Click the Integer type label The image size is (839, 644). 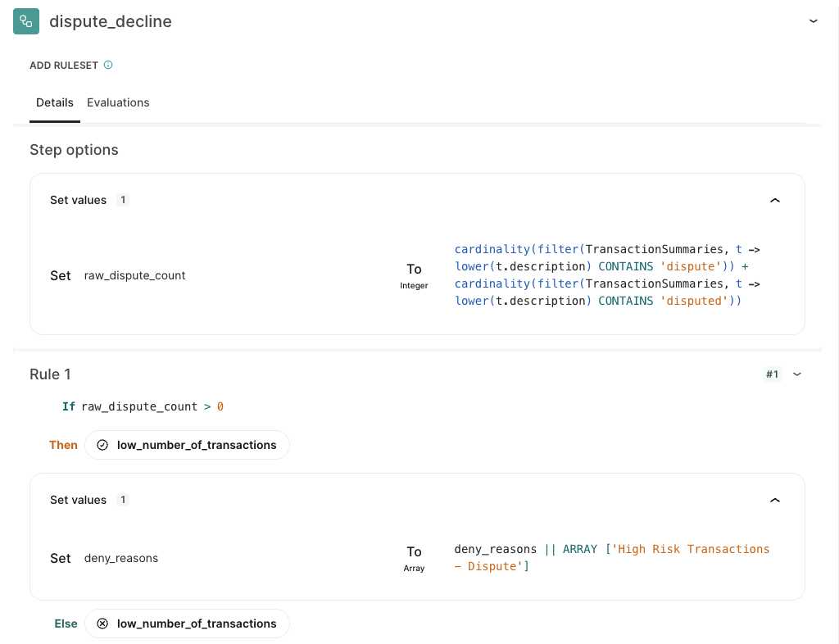[414, 286]
